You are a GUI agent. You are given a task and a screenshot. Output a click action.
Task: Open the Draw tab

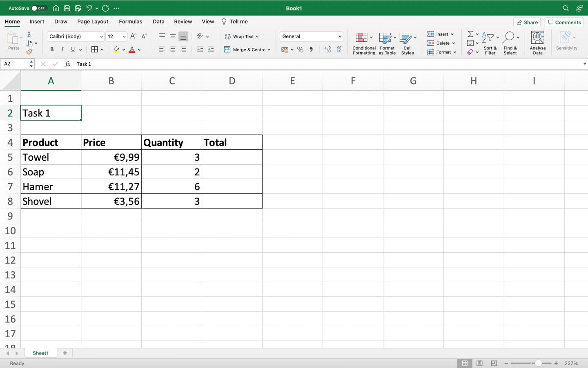(61, 22)
